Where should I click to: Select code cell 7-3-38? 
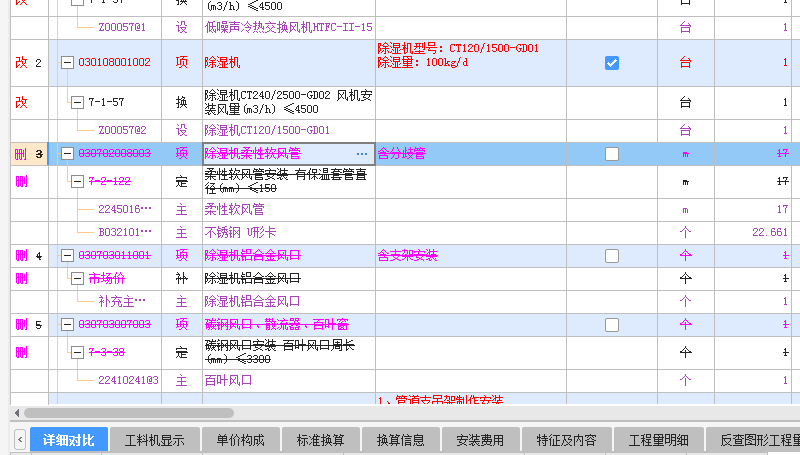pyautogui.click(x=105, y=352)
